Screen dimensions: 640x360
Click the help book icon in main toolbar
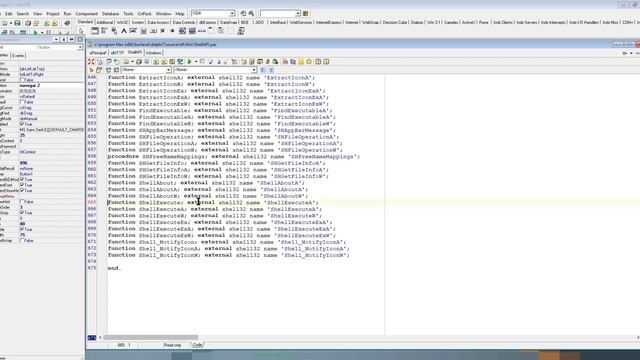tap(67, 23)
